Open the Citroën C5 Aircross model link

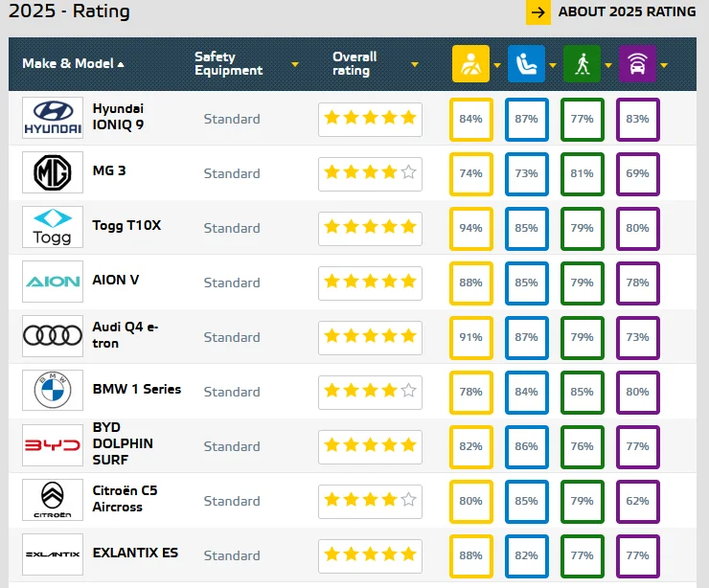coord(125,499)
